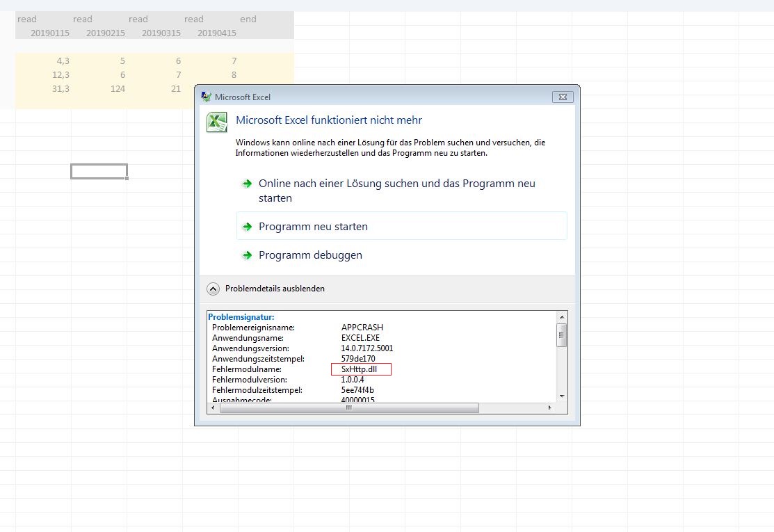
Task: Click the horizontal scrollbar thumb in problem details
Action: [349, 408]
